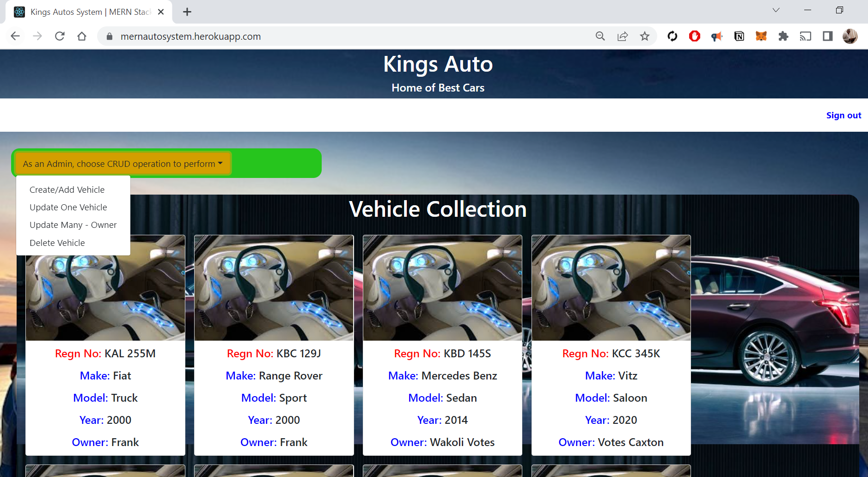Choose Create/Add Vehicle from menu
This screenshot has width=868, height=477.
coord(67,190)
